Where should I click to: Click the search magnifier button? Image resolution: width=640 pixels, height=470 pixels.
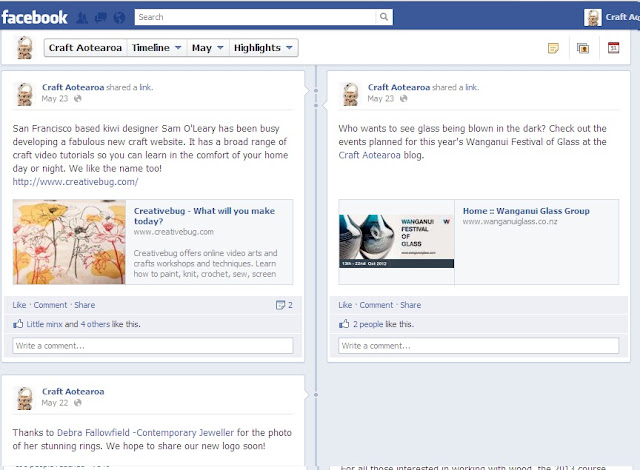[x=384, y=17]
